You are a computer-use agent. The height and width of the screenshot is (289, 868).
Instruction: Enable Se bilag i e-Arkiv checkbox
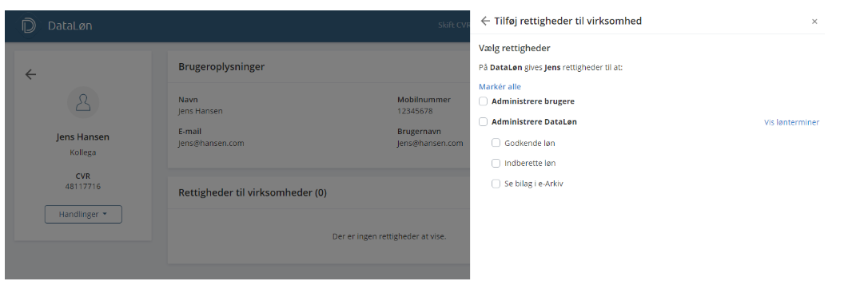[x=496, y=184]
